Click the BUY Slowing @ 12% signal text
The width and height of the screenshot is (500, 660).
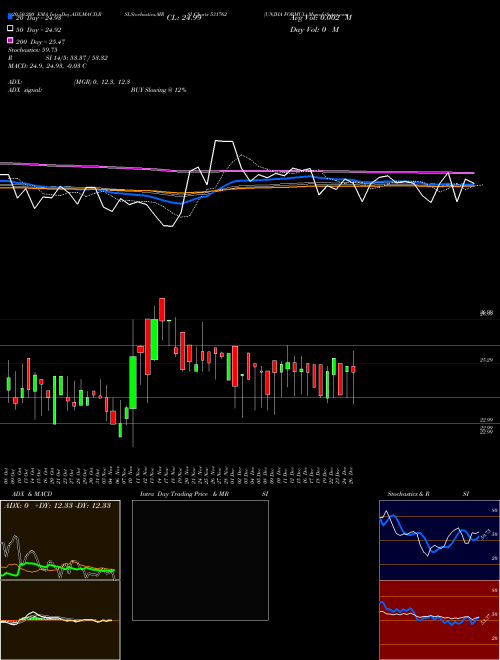(158, 90)
